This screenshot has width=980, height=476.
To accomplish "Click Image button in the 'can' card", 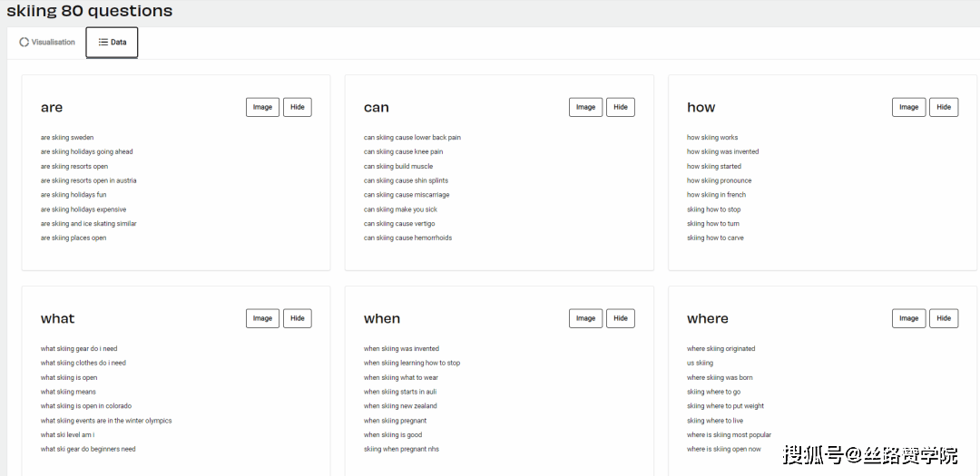I will (585, 107).
